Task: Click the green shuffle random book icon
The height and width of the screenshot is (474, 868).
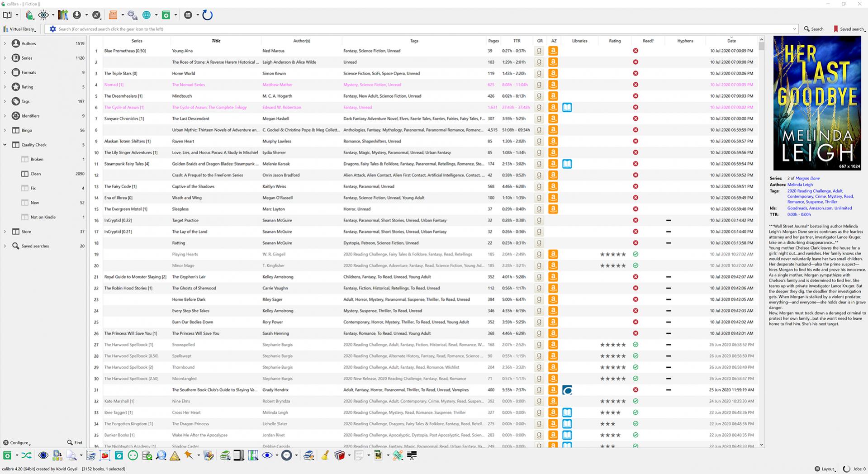Action: 27,455
